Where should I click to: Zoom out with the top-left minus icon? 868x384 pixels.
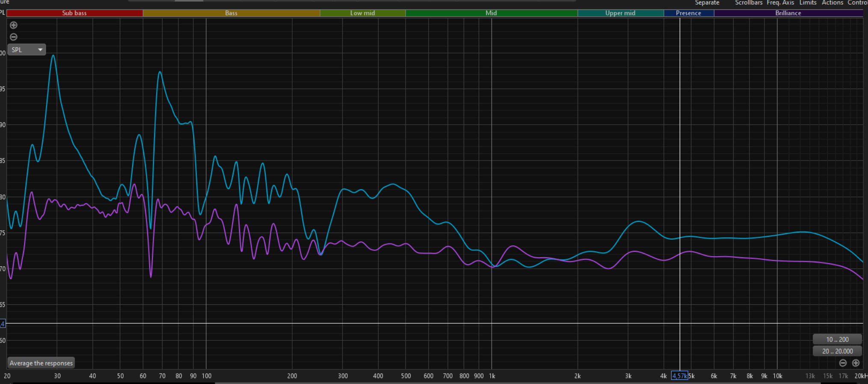coord(14,37)
